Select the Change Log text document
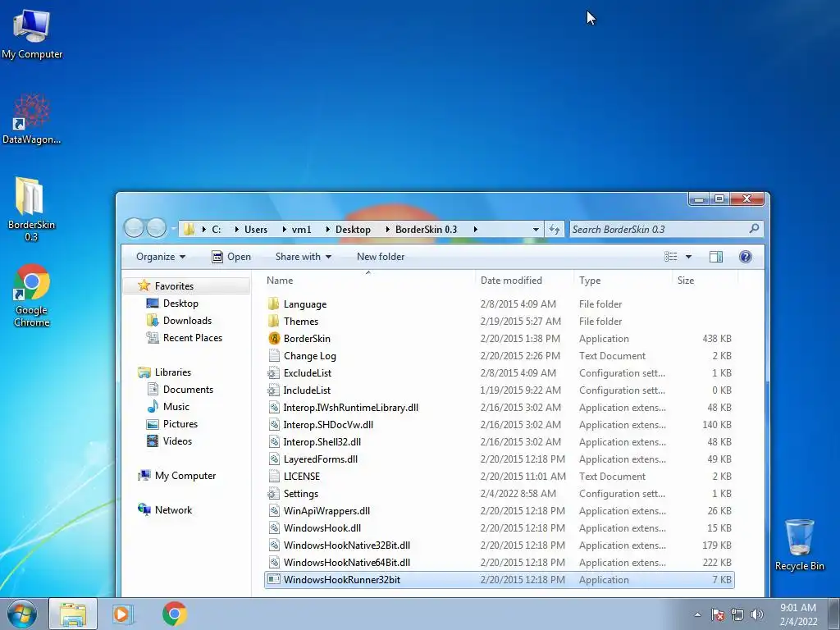The width and height of the screenshot is (840, 630). coord(500,356)
